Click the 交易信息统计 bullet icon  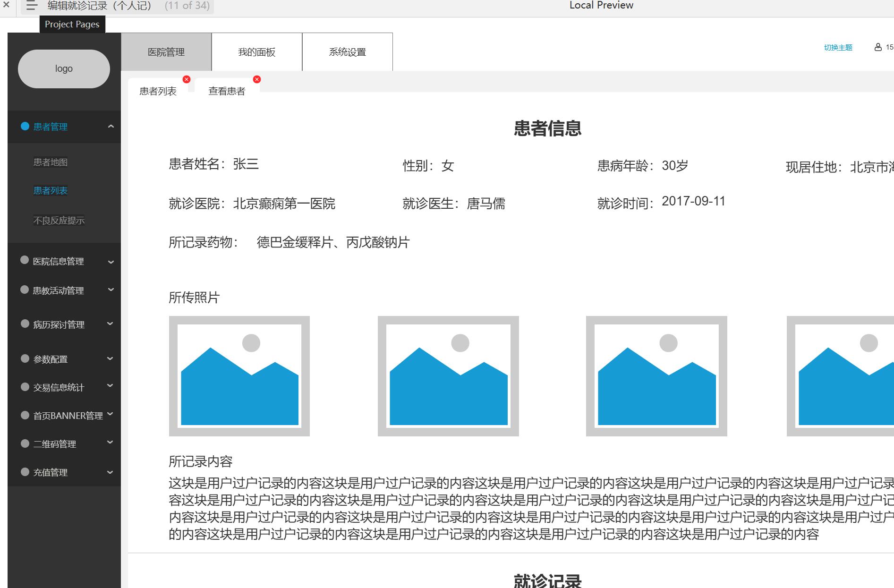click(25, 387)
